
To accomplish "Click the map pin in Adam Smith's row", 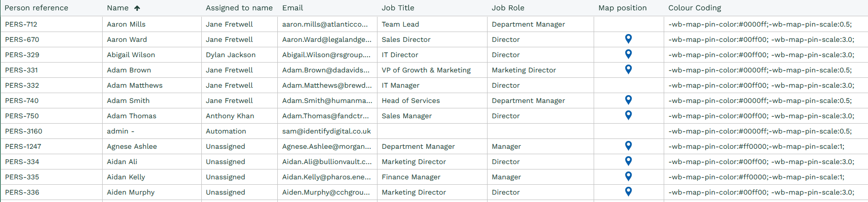I will (x=628, y=100).
